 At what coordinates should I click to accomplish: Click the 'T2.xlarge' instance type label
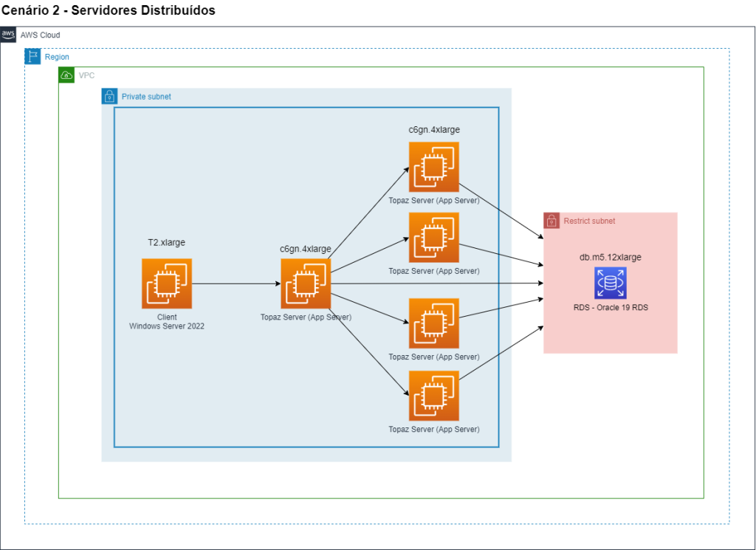point(166,242)
